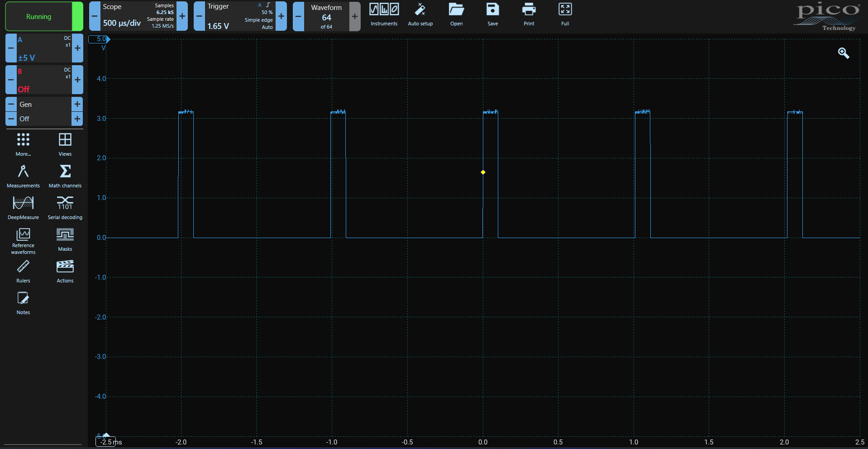
Task: Raise the trigger threshold with Trigger plus
Action: [x=281, y=16]
